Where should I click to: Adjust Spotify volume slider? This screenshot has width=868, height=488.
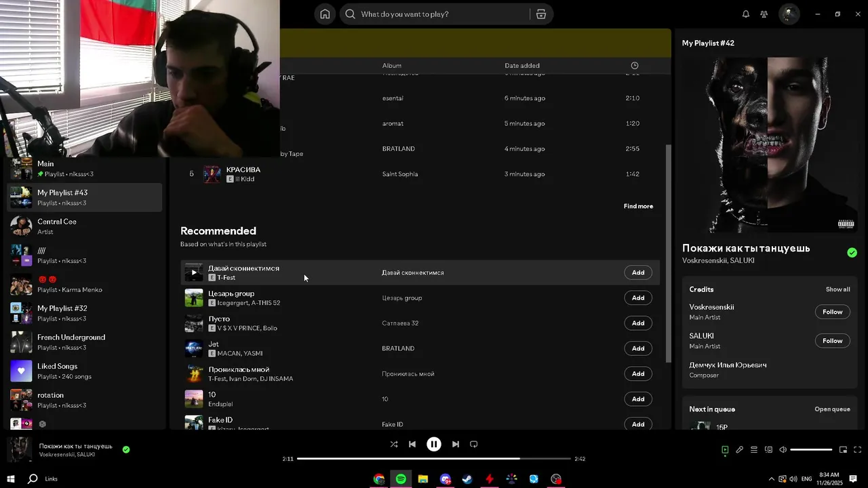pyautogui.click(x=811, y=449)
